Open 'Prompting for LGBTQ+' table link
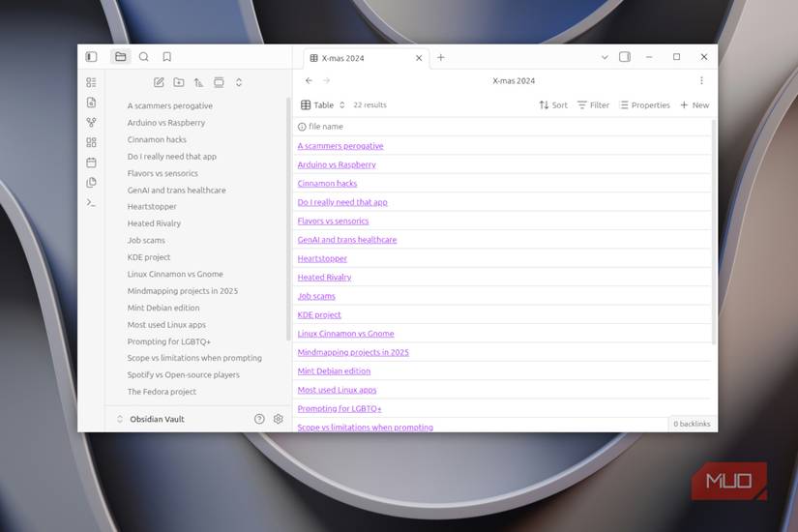This screenshot has width=798, height=532. point(340,409)
